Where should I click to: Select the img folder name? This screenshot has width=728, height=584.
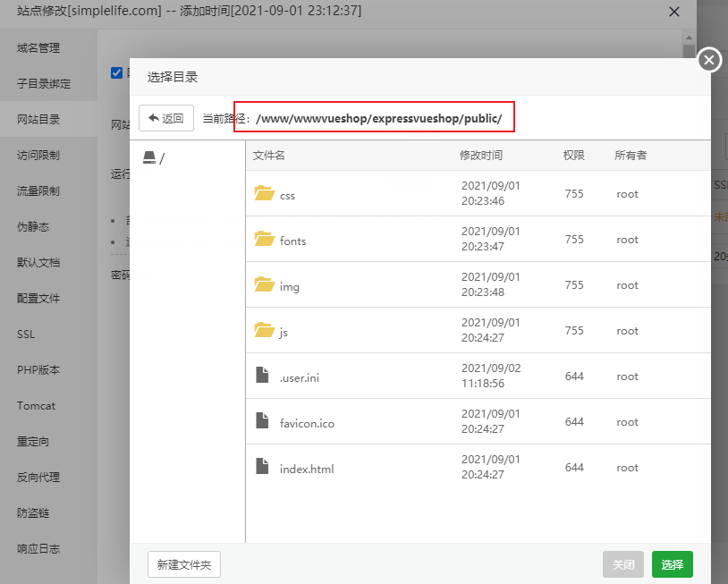pyautogui.click(x=289, y=287)
